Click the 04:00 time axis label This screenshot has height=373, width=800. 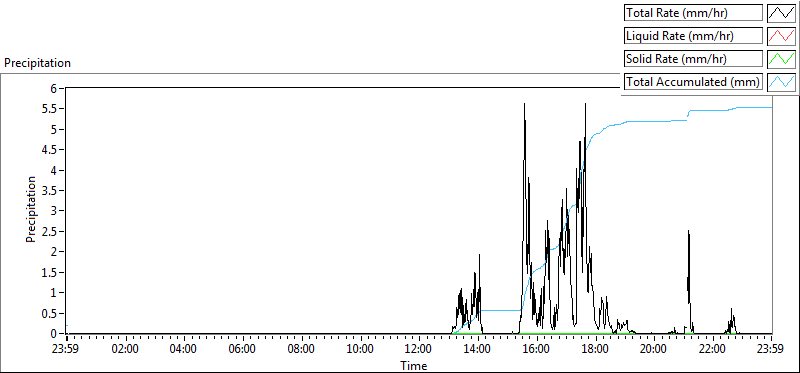(x=184, y=350)
